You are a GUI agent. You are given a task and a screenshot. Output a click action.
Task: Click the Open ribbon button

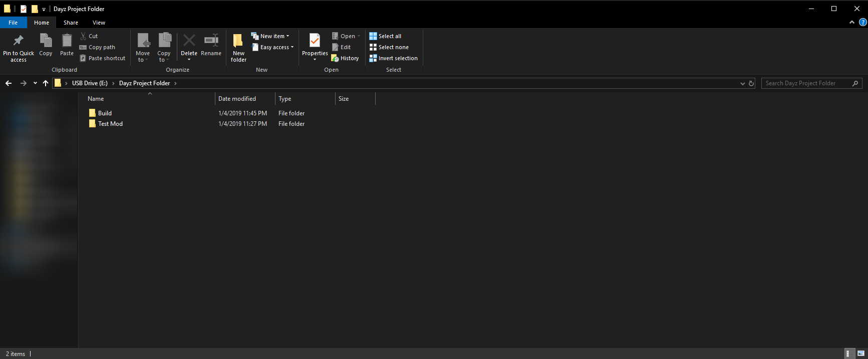pos(346,36)
